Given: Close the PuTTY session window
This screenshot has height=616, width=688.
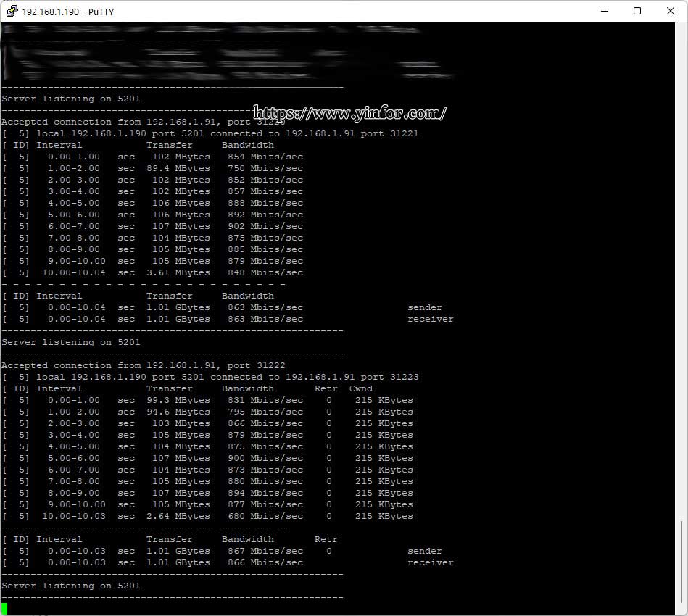Looking at the screenshot, I should (671, 12).
